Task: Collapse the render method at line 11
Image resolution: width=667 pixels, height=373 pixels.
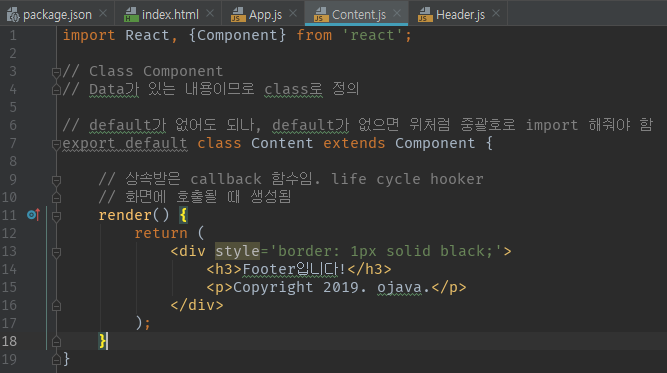Action: pos(56,216)
